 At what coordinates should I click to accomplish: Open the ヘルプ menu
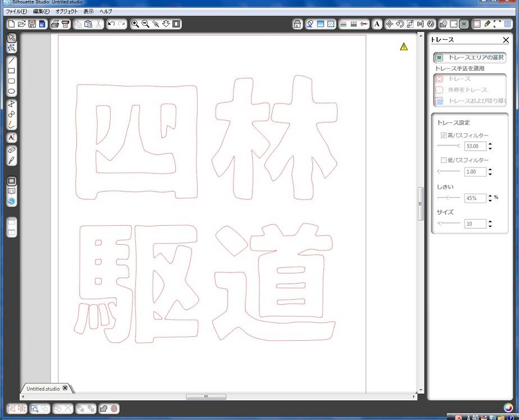(x=106, y=11)
